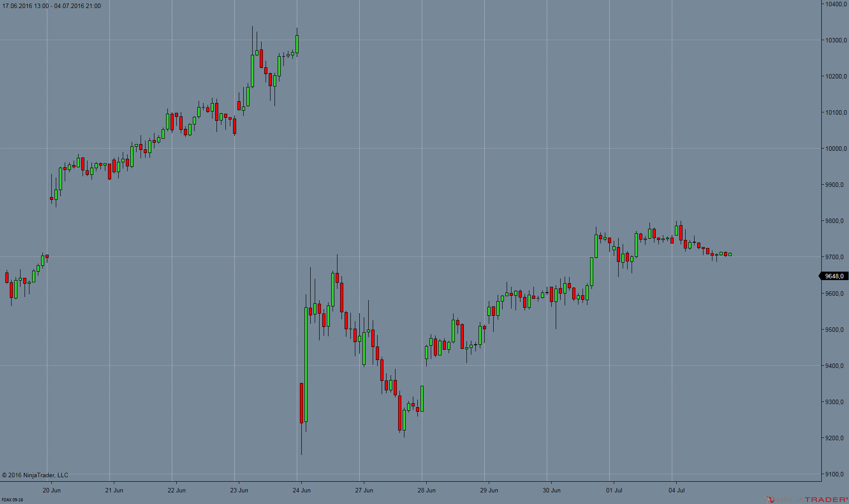Click the 10000,0 price axis label
Image resolution: width=849 pixels, height=504 pixels.
836,149
